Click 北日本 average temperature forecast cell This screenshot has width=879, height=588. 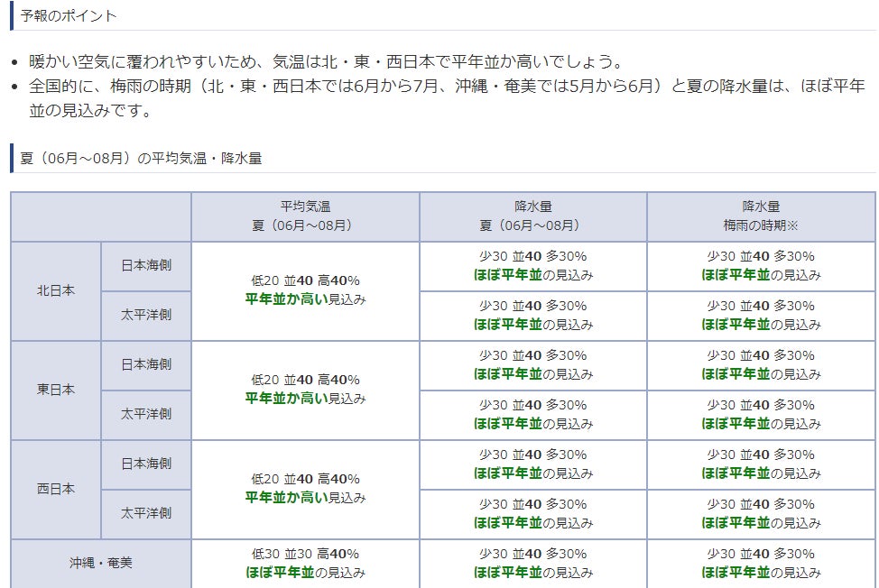point(305,291)
